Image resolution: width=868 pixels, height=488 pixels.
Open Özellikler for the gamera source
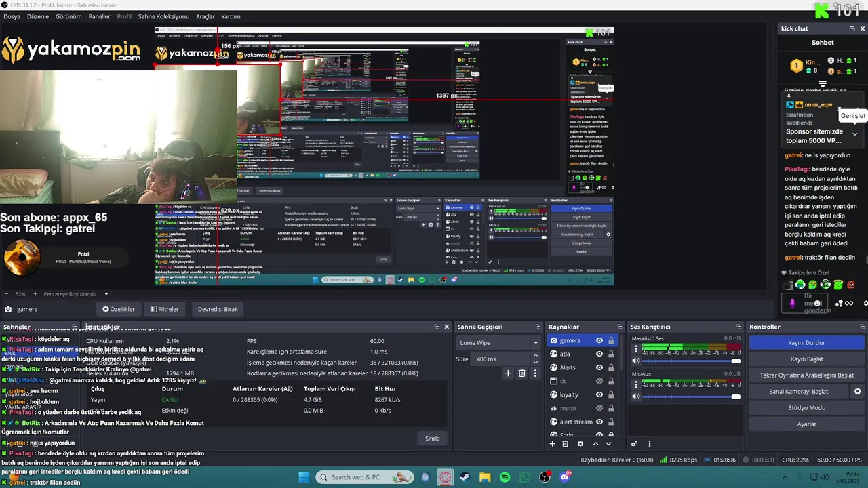118,309
